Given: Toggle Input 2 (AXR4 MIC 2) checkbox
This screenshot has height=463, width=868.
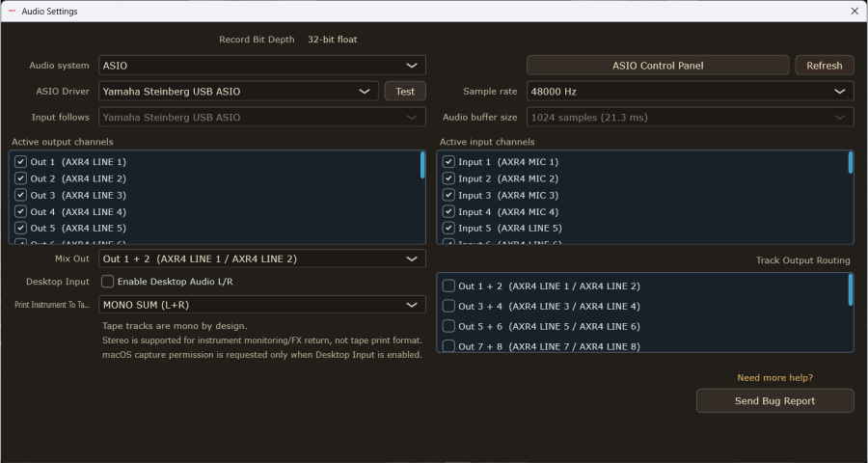Looking at the screenshot, I should pos(448,178).
